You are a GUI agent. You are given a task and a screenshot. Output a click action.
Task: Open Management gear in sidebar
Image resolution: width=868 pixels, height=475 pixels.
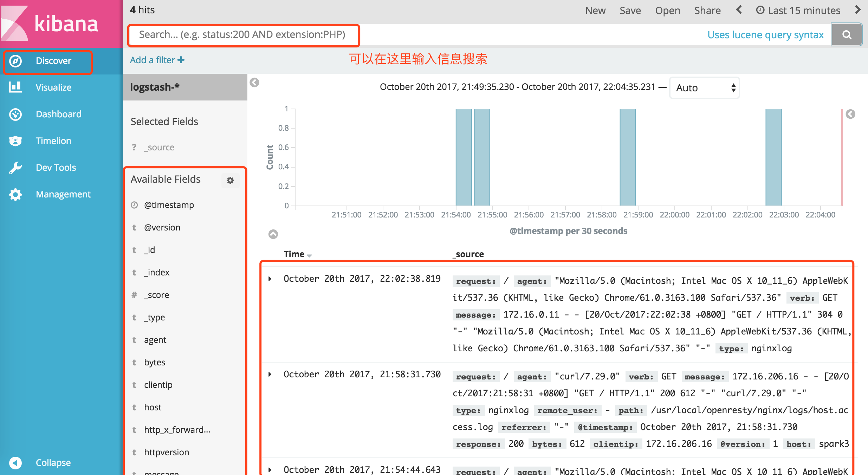15,194
